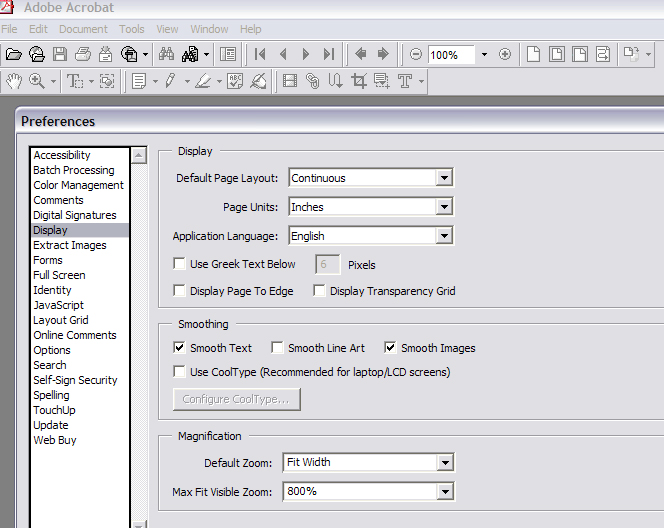Click the Zoom In plus icon
664x528 pixels.
504,54
